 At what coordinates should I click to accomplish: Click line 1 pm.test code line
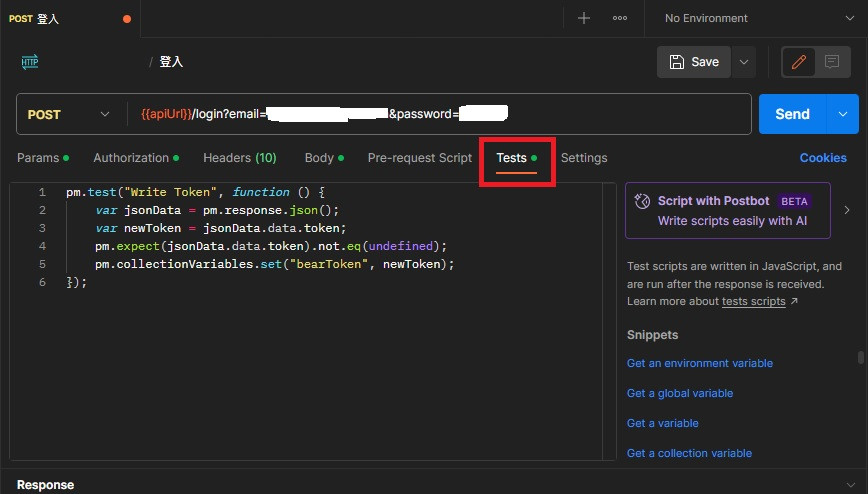pyautogui.click(x=195, y=192)
